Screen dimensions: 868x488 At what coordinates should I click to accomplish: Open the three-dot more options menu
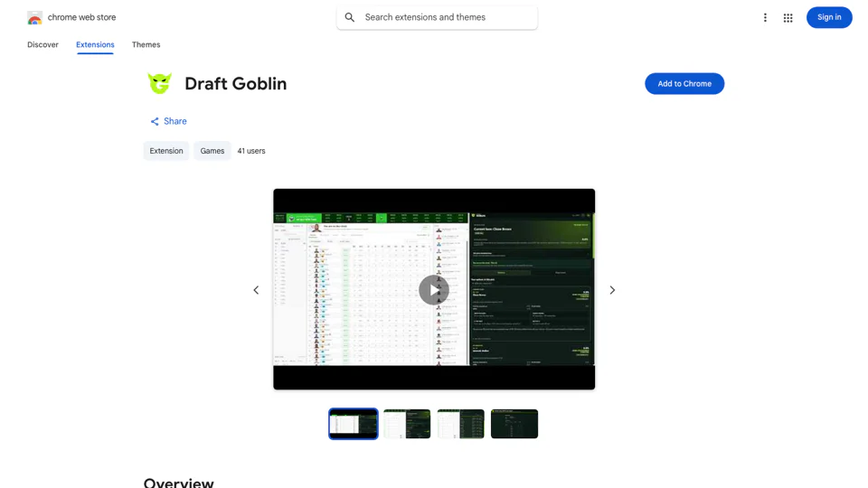[765, 18]
